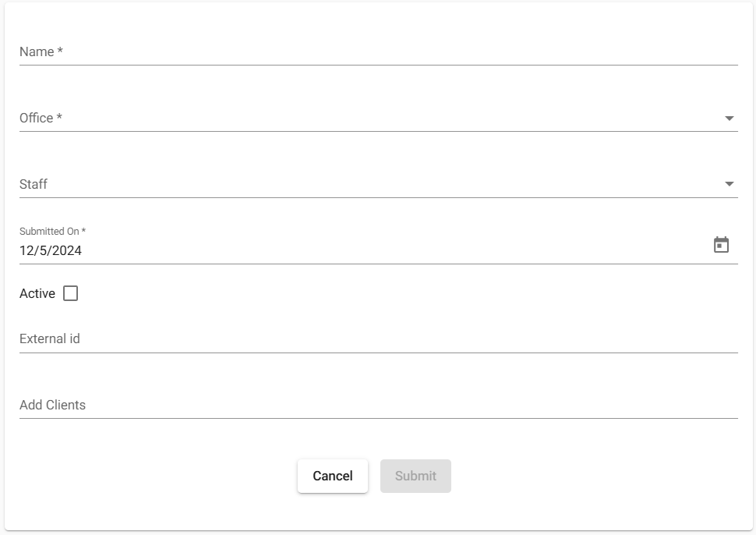Image resolution: width=756 pixels, height=535 pixels.
Task: Open the calendar date picker icon
Action: [721, 245]
